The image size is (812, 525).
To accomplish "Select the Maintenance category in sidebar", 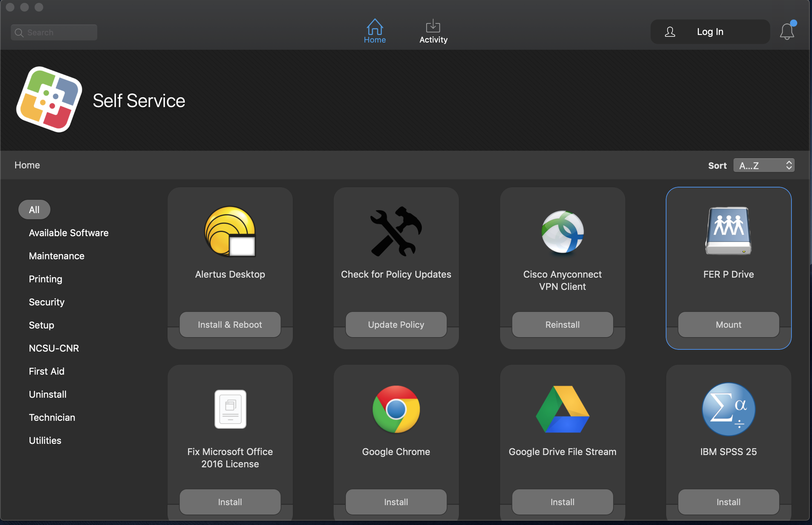I will tap(57, 255).
